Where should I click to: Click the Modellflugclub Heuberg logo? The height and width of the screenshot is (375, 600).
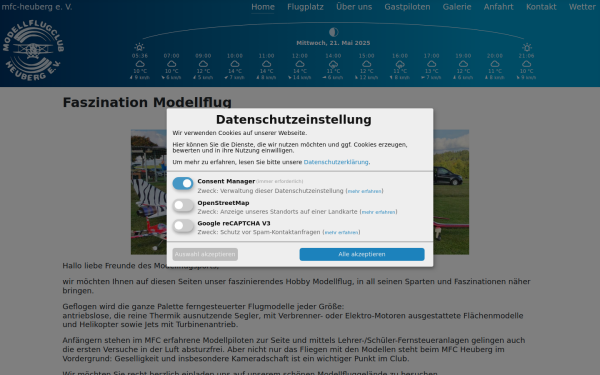[33, 51]
